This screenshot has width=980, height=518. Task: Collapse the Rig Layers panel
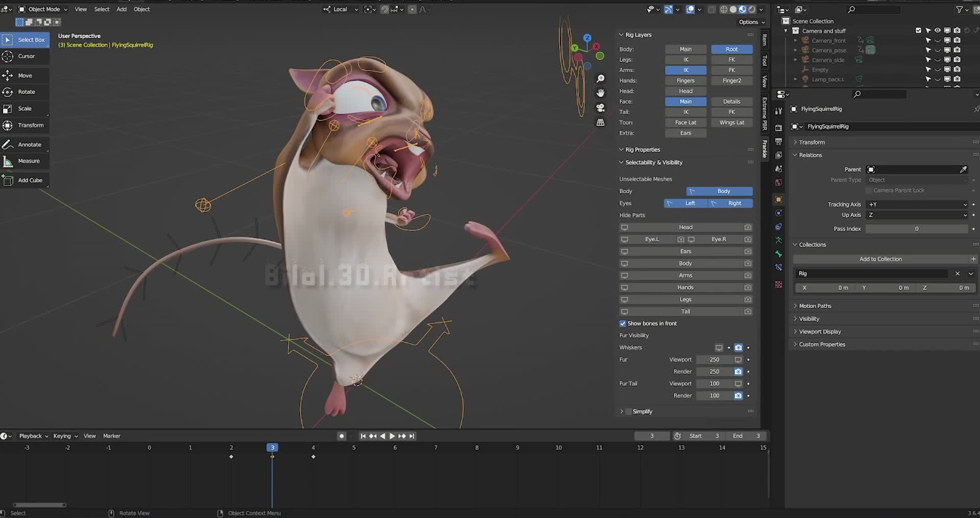(622, 35)
